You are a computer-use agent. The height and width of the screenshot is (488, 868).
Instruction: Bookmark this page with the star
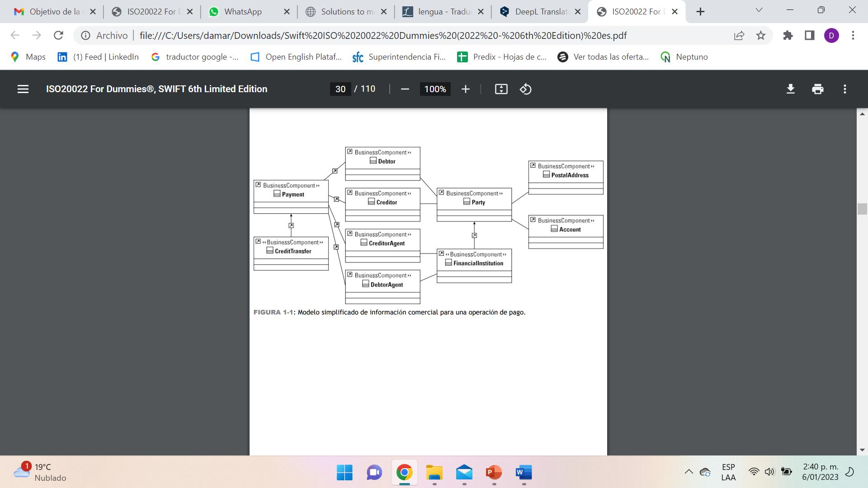pos(761,35)
